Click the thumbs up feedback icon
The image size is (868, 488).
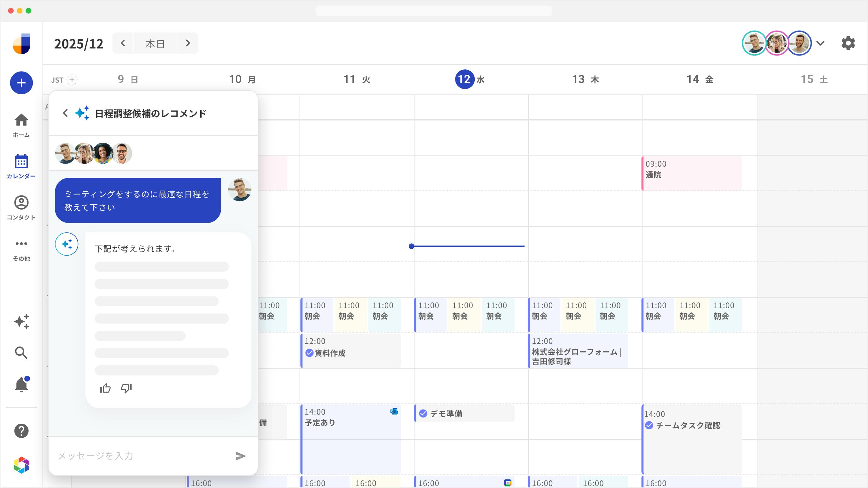pos(105,388)
